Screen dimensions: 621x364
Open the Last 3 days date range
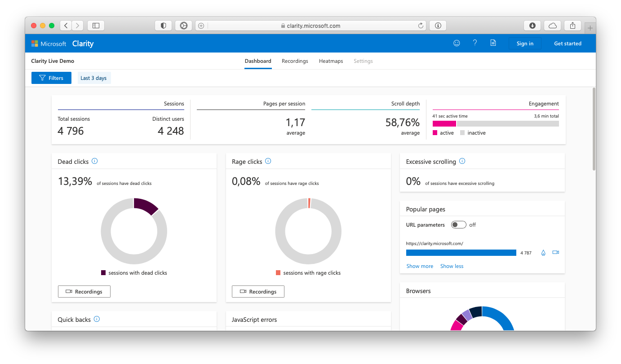tap(93, 78)
